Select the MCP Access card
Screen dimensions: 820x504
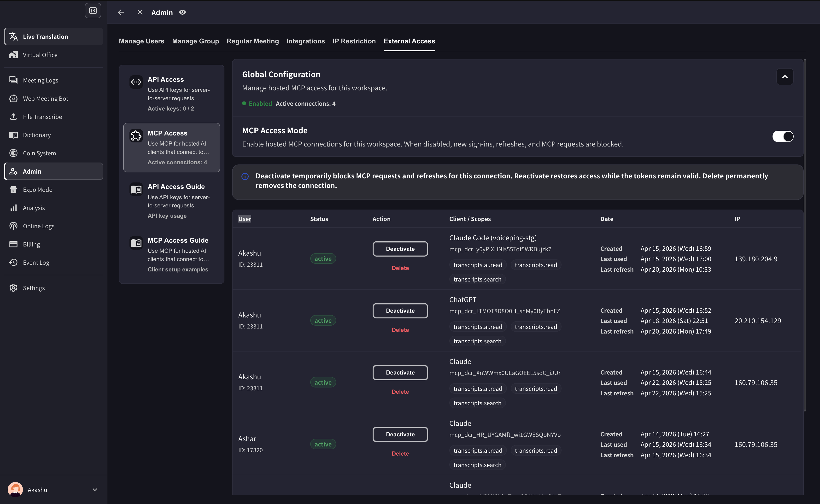(172, 147)
